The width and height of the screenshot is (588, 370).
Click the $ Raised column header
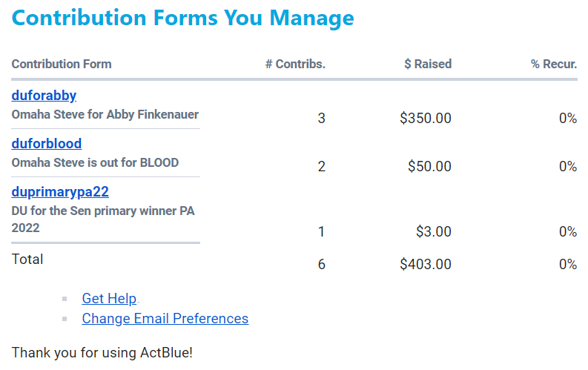click(x=428, y=64)
